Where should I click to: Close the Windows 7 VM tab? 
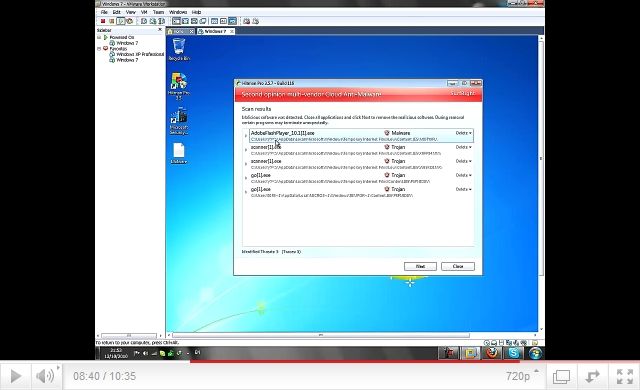tap(232, 31)
